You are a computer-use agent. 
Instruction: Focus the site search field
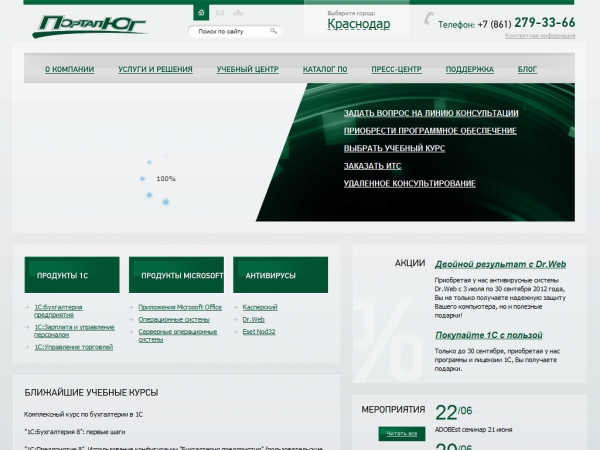234,31
